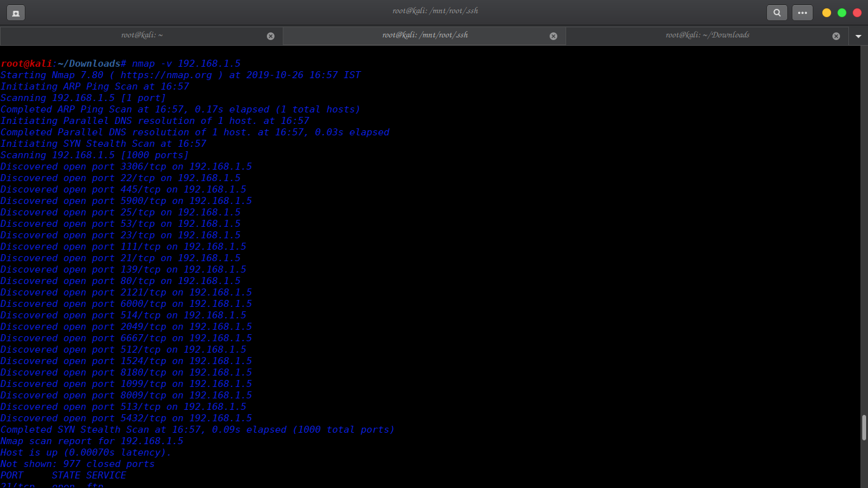Click the 'Host is up' output line
This screenshot has height=488, width=868.
click(x=85, y=452)
